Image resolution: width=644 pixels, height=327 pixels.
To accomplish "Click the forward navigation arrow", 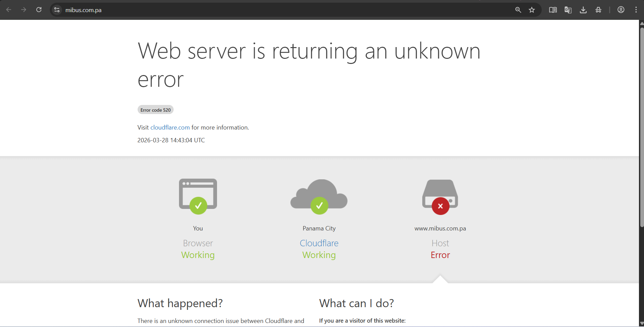I will [x=24, y=10].
